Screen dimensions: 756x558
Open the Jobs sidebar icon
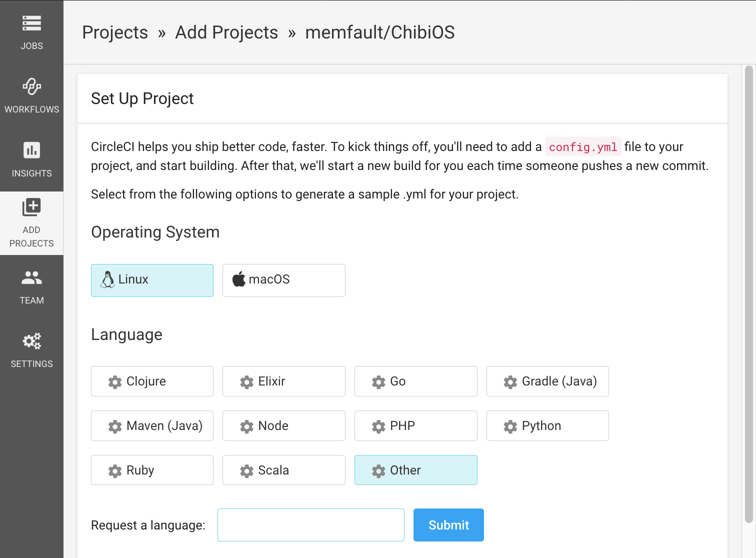point(31,23)
